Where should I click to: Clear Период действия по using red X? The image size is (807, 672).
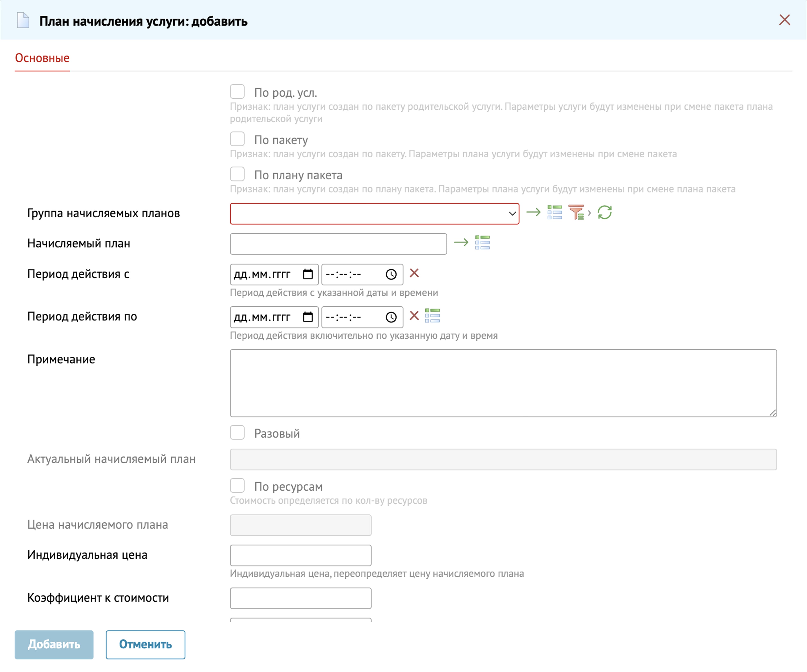click(414, 316)
